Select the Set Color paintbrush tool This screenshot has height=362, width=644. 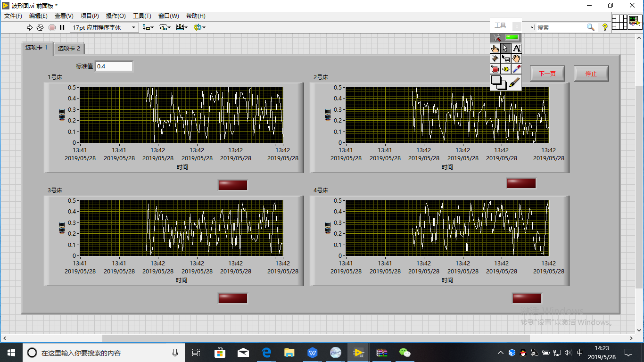(x=515, y=82)
